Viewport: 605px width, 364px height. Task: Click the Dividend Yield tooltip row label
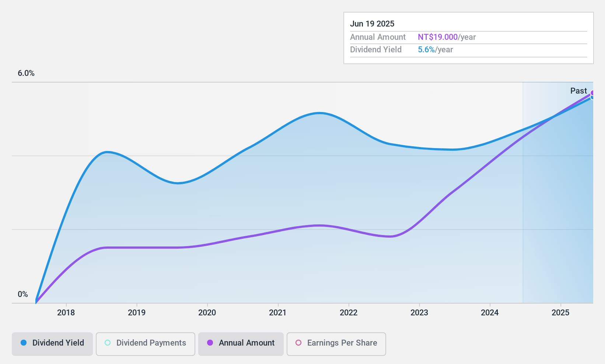[376, 49]
